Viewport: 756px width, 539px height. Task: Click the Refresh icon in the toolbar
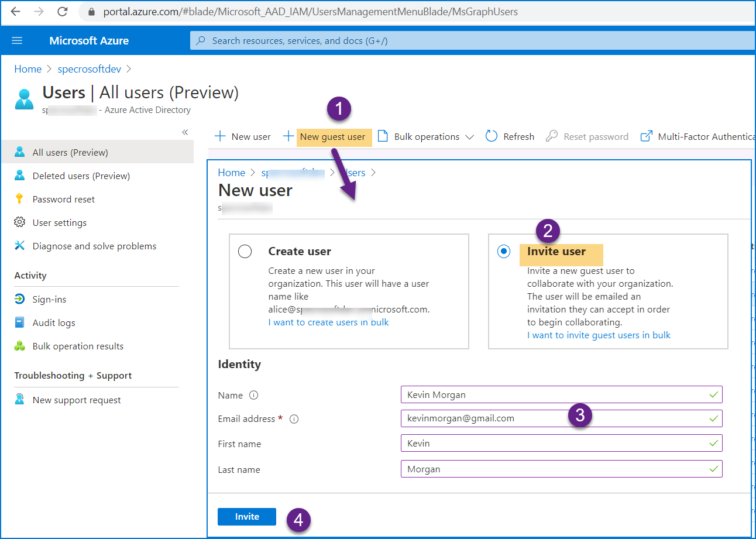click(509, 136)
